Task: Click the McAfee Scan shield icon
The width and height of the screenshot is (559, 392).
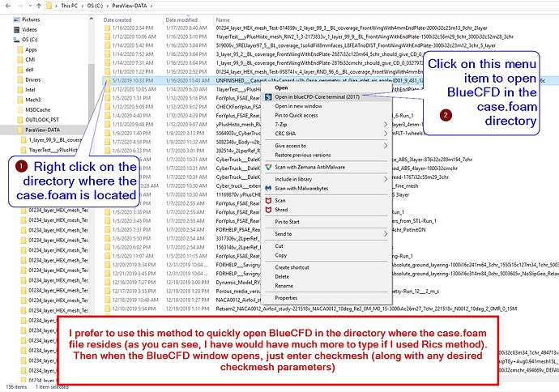Action: pos(268,201)
